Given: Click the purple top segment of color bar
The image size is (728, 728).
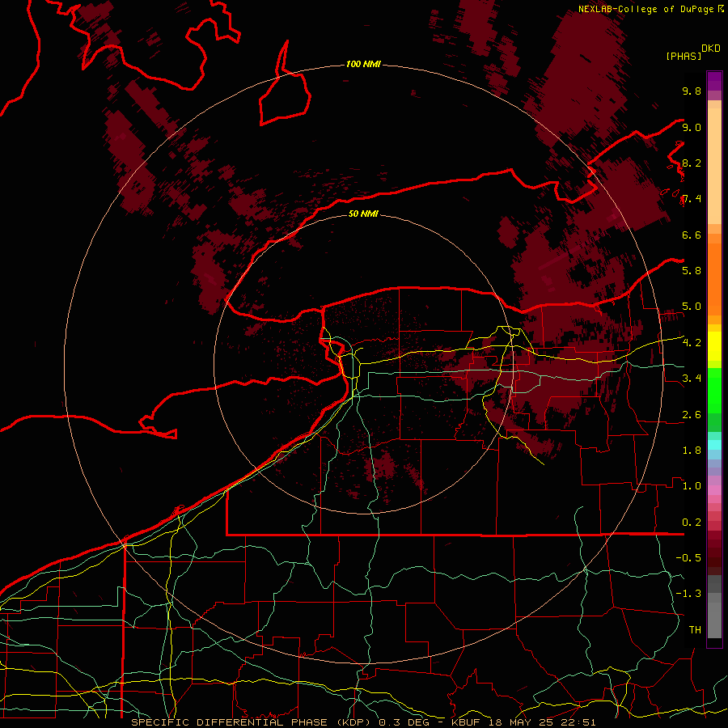Looking at the screenshot, I should (714, 81).
